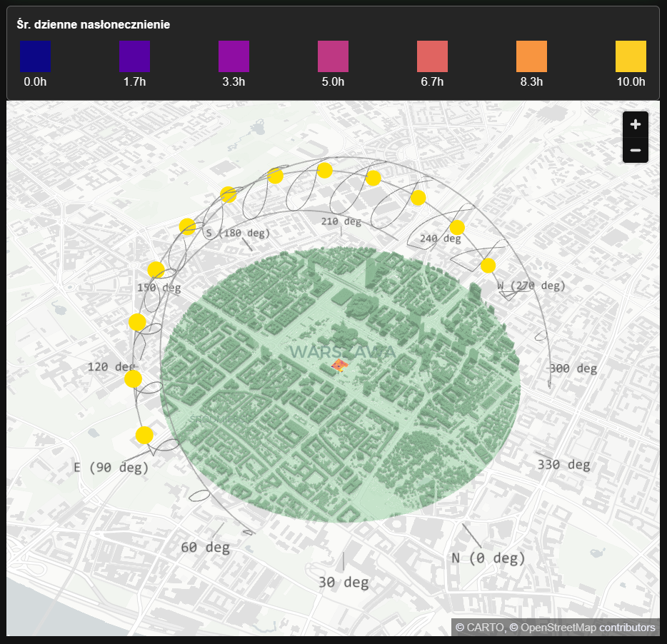667x644 pixels.
Task: Click sun marker left of S (180 deg)
Action: coord(188,226)
